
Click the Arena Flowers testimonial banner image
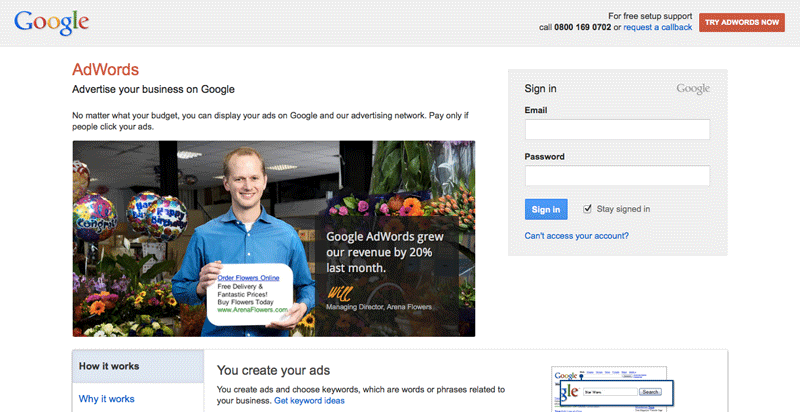(x=273, y=239)
